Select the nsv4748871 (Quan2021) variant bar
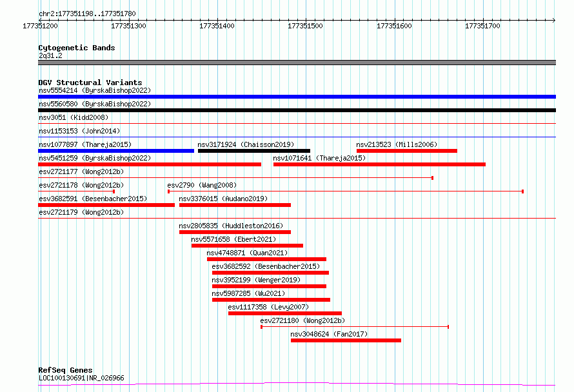574x392 pixels. (266, 259)
